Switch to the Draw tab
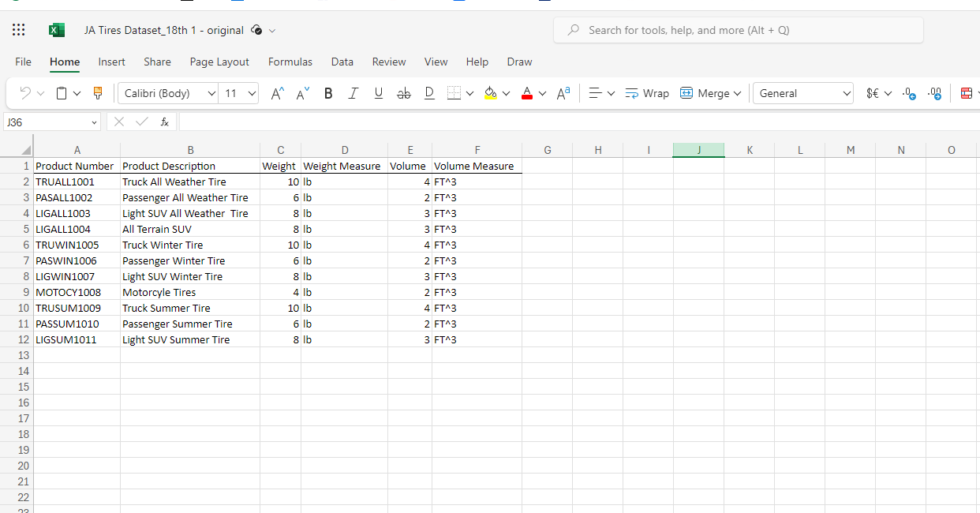This screenshot has width=980, height=513. click(519, 62)
